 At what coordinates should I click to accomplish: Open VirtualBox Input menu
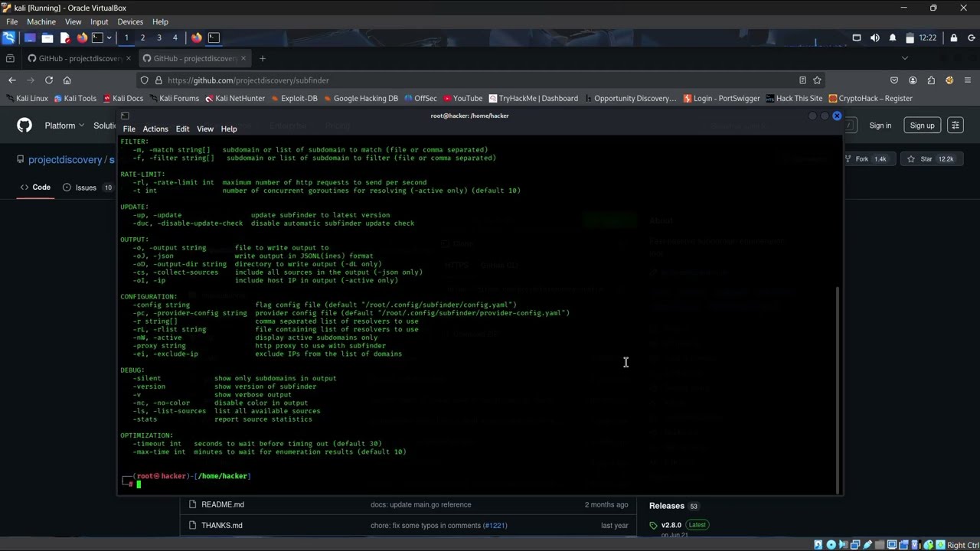point(99,22)
